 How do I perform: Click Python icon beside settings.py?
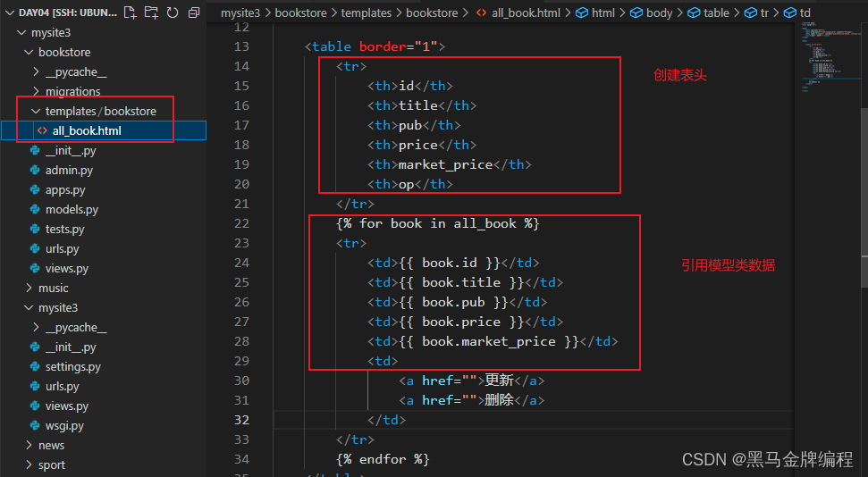[x=35, y=366]
